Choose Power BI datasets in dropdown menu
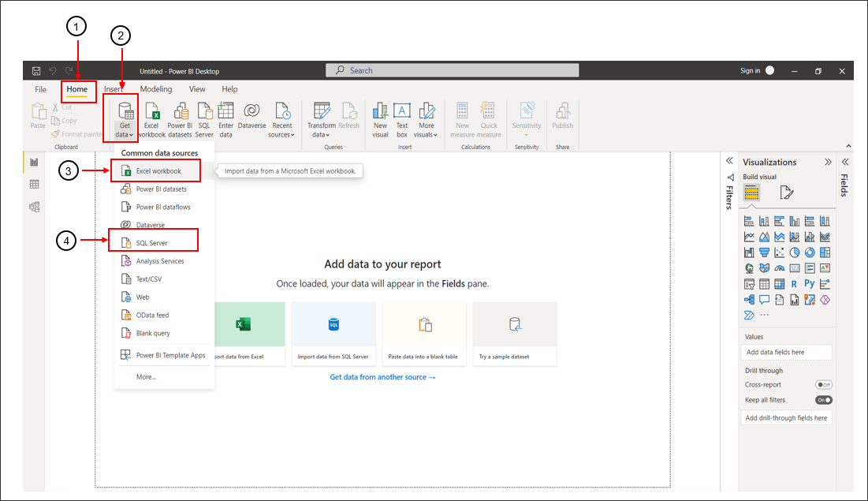Viewport: 868px width, 501px height. coord(165,189)
